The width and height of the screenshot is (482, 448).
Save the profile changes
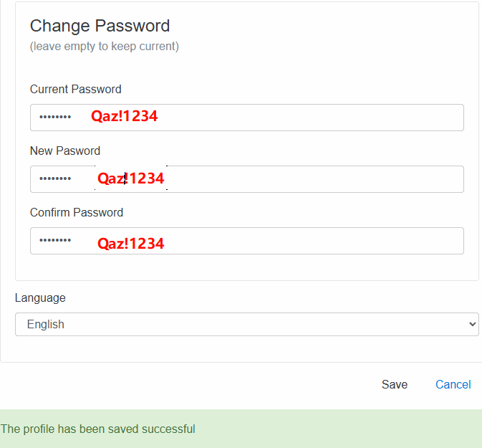tap(395, 384)
